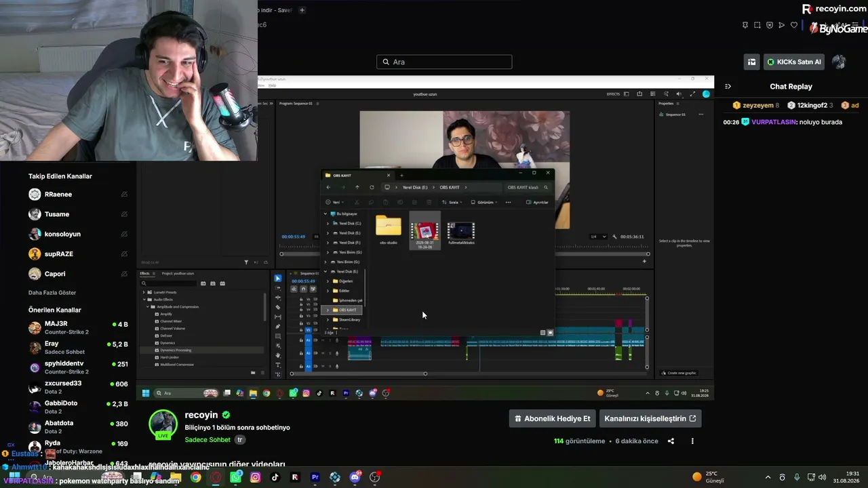Open the Görünüm view dropdown
Image resolution: width=868 pixels, height=488 pixels.
[x=484, y=202]
